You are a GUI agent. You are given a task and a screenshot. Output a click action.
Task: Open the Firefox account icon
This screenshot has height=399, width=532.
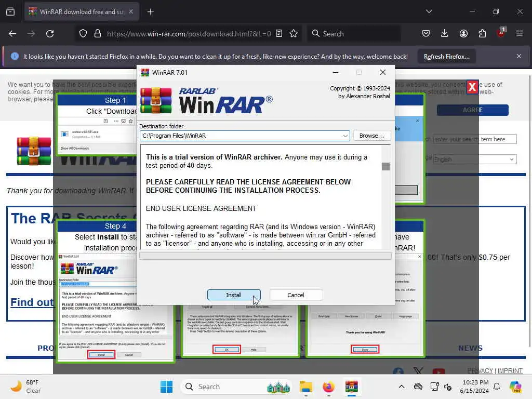click(x=463, y=34)
